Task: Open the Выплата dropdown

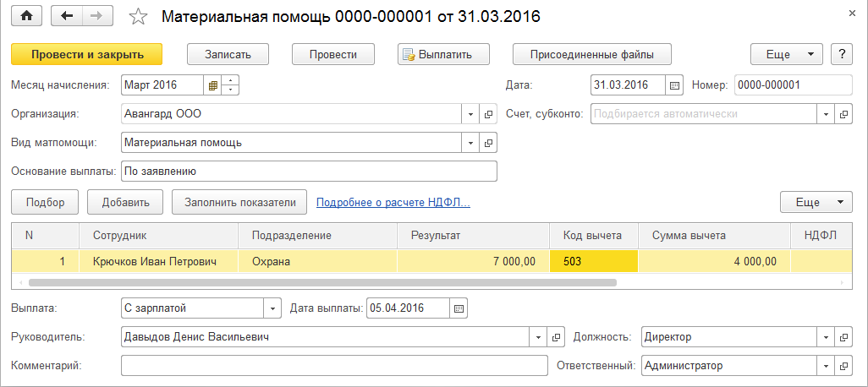Action: pyautogui.click(x=272, y=308)
